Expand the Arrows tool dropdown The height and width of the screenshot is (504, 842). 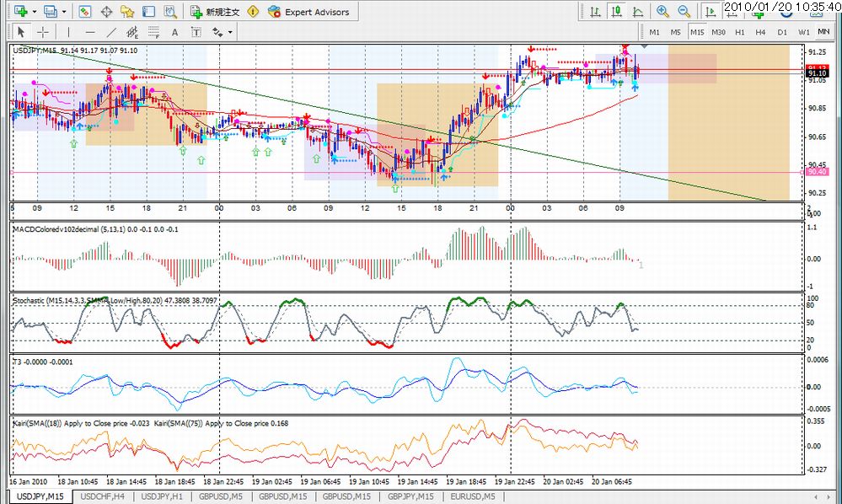coord(230,32)
